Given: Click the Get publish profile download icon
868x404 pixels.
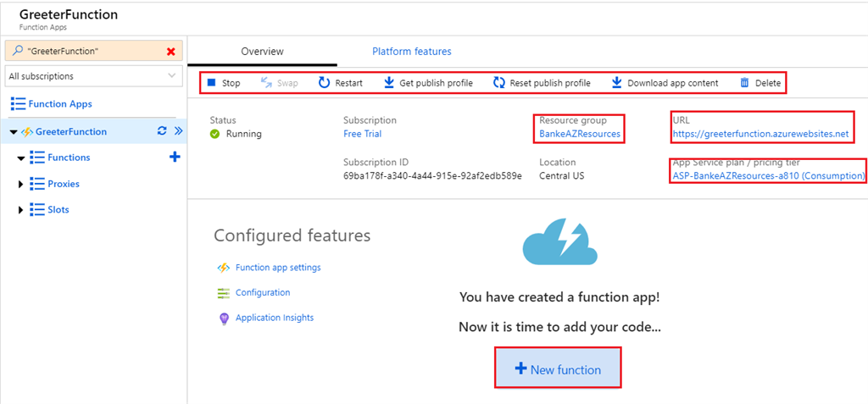Looking at the screenshot, I should 388,83.
